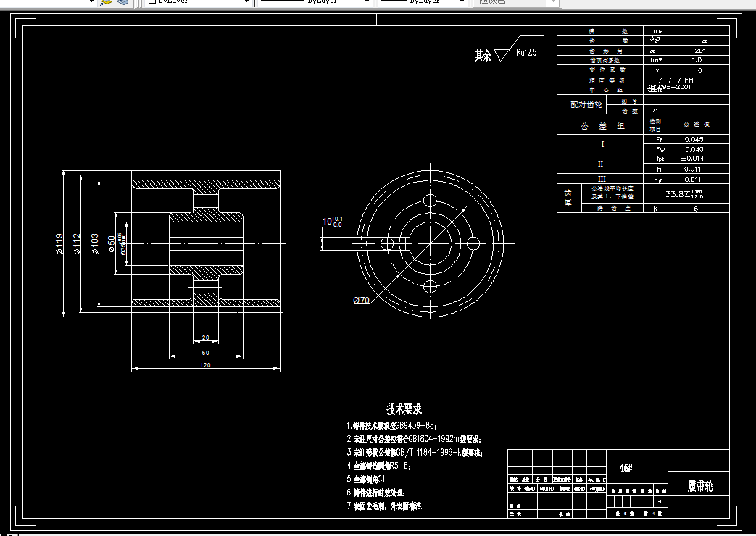The width and height of the screenshot is (756, 536).
Task: Open the greyed-out plot style dropdown
Action: (x=516, y=2)
